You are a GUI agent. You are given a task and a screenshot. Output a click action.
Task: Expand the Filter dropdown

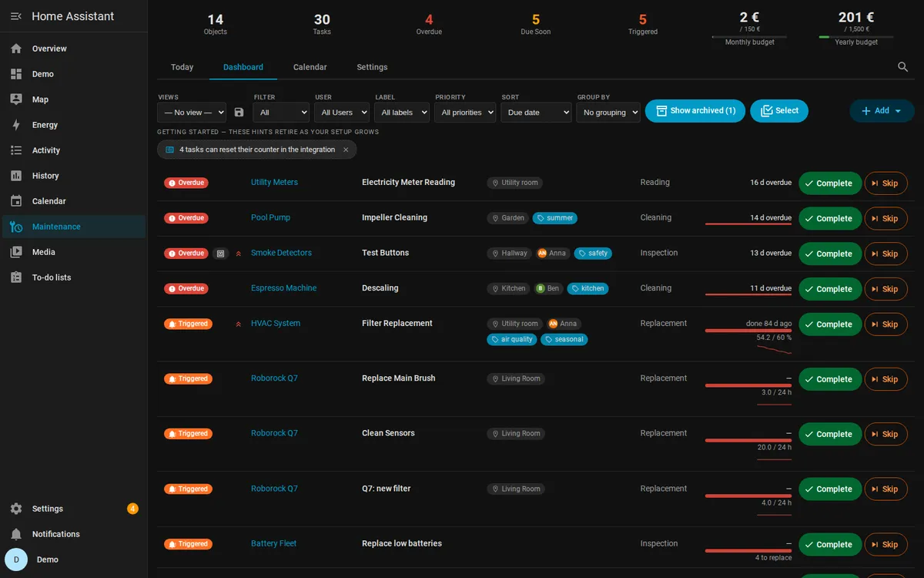click(281, 113)
